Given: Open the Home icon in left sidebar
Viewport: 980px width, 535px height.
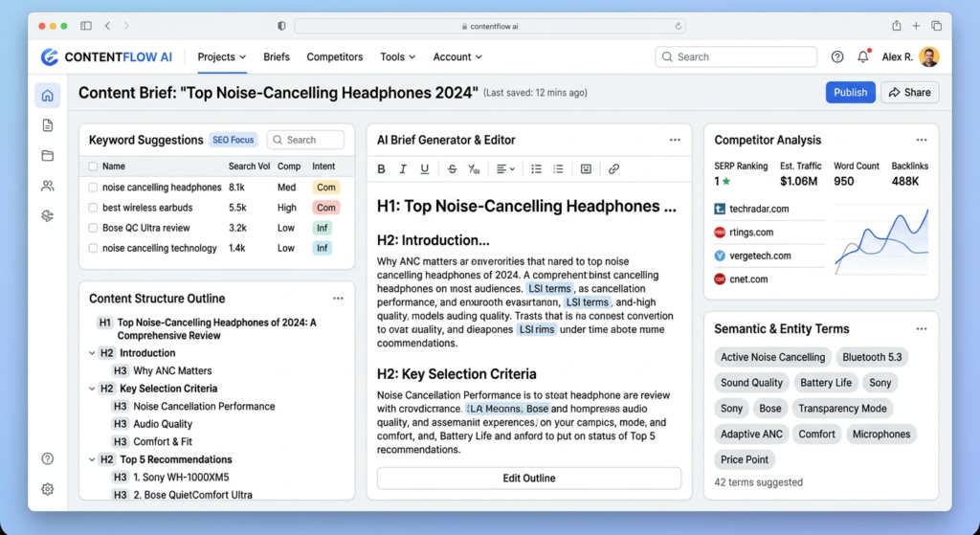Looking at the screenshot, I should [x=48, y=96].
